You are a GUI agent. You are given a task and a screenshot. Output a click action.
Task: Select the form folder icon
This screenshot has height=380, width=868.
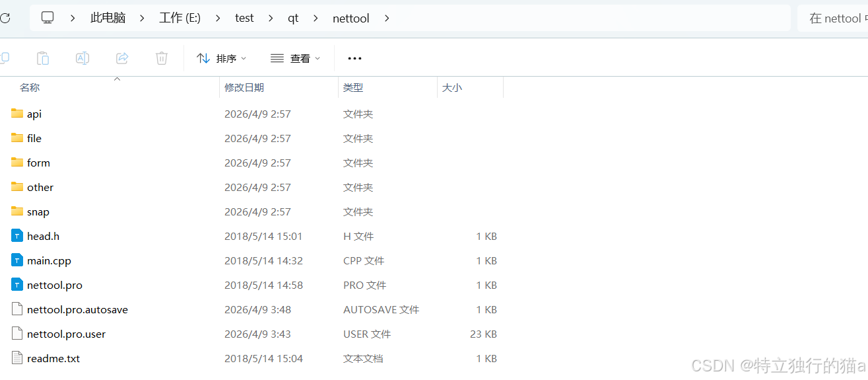tap(17, 162)
